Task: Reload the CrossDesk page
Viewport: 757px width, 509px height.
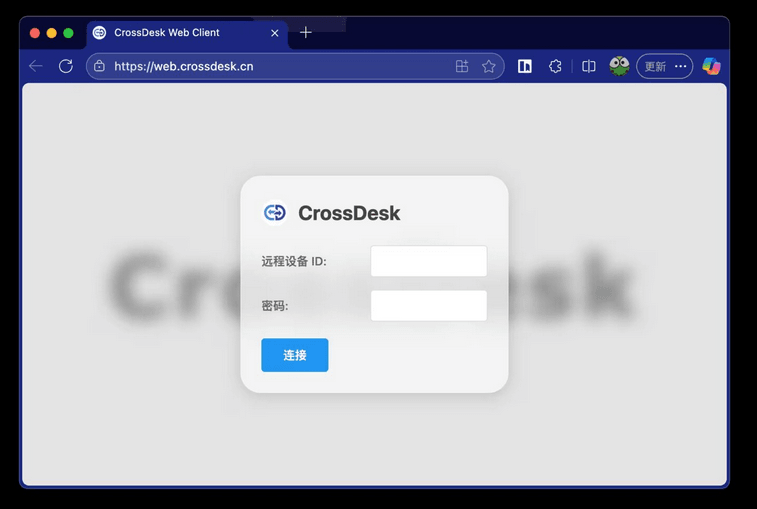Action: [66, 66]
